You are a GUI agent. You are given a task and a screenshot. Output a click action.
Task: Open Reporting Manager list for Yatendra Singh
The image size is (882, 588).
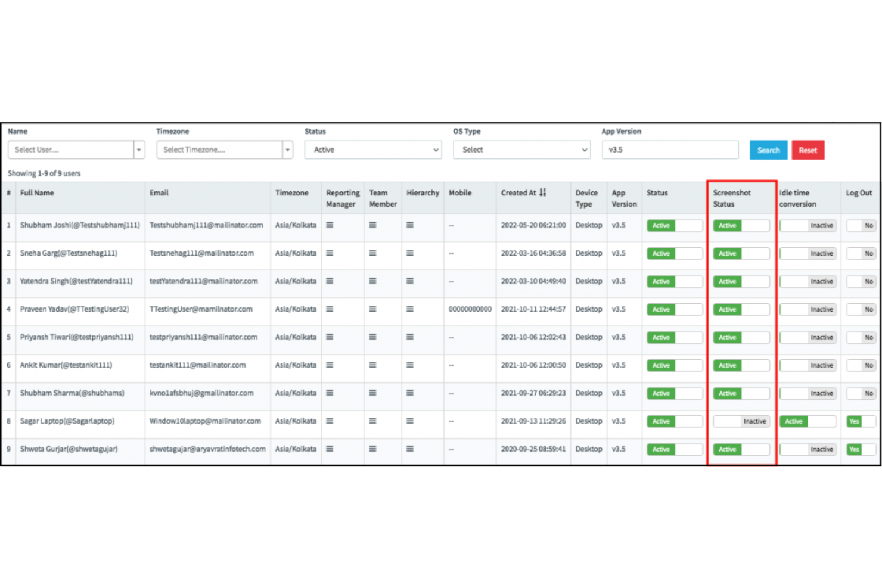330,281
